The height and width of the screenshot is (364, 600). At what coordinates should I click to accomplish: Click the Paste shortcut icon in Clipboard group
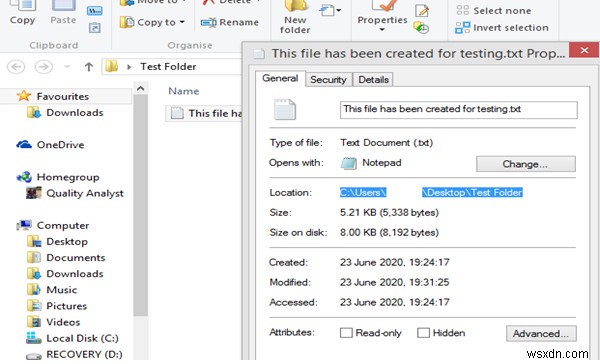click(95, 28)
